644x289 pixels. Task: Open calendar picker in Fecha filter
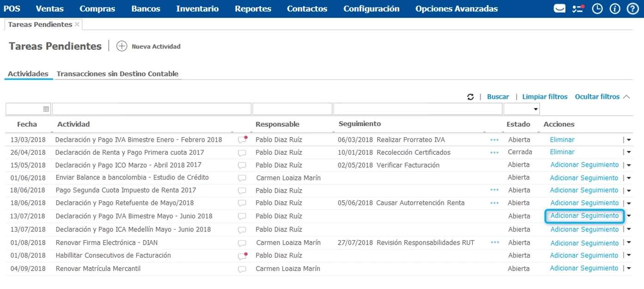click(46, 109)
